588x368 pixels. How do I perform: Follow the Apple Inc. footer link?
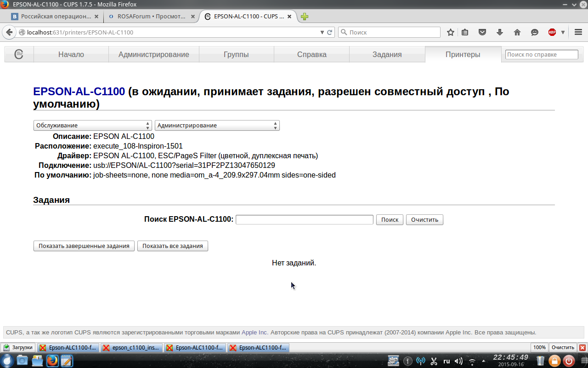[x=255, y=332]
